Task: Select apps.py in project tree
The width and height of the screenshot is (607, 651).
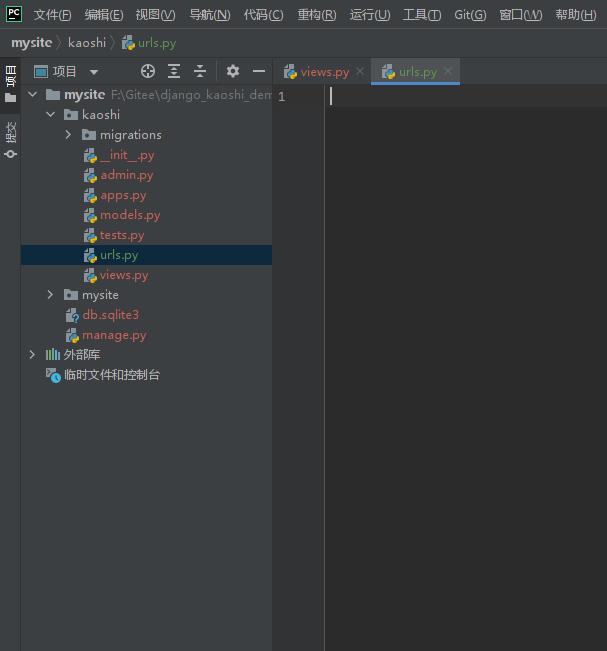Action: click(147, 195)
